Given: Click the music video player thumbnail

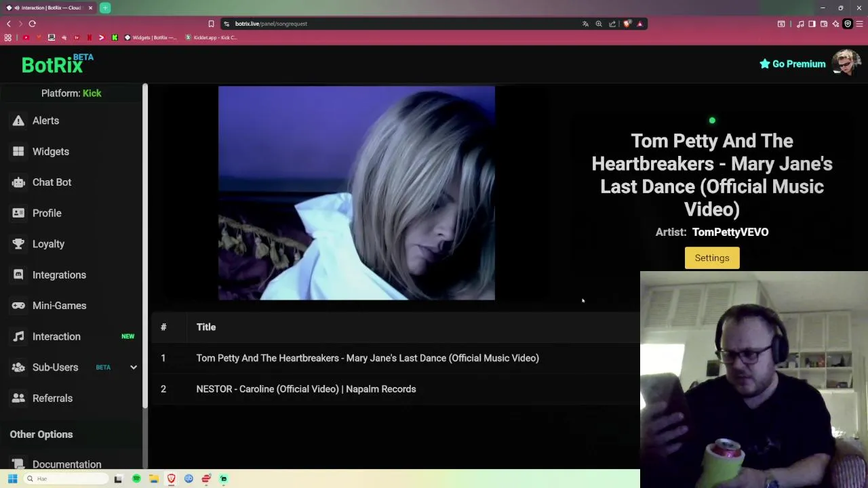Looking at the screenshot, I should tap(357, 193).
